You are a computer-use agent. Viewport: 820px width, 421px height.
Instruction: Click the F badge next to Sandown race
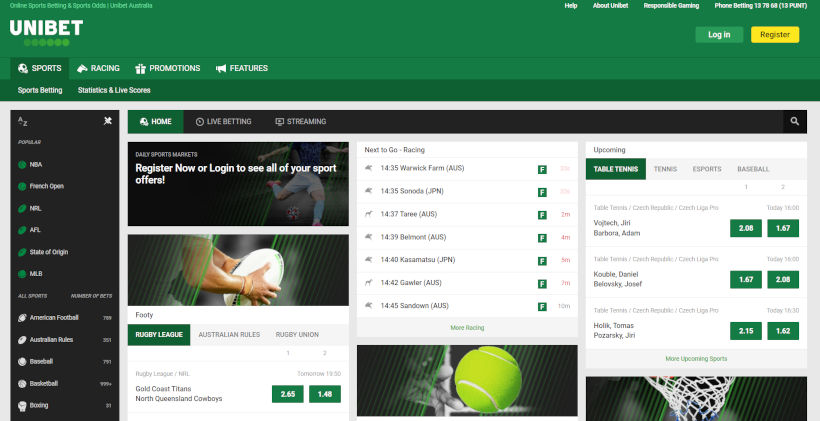tap(542, 306)
